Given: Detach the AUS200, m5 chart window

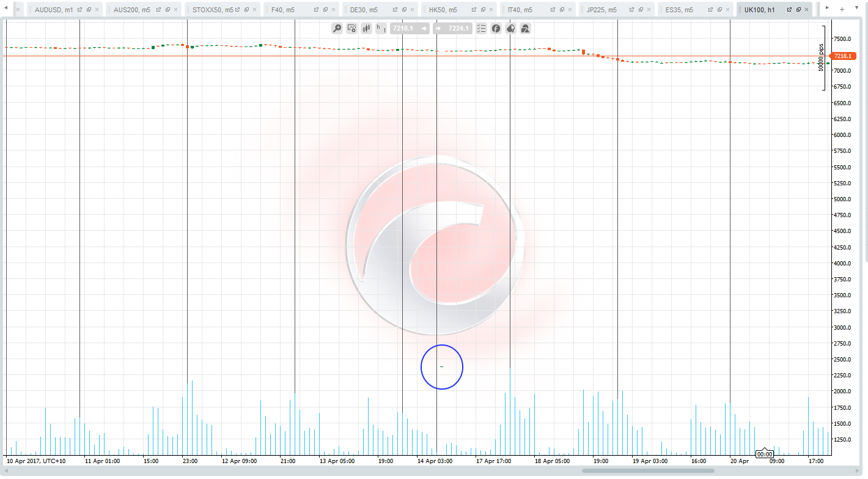Looking at the screenshot, I should [x=167, y=10].
